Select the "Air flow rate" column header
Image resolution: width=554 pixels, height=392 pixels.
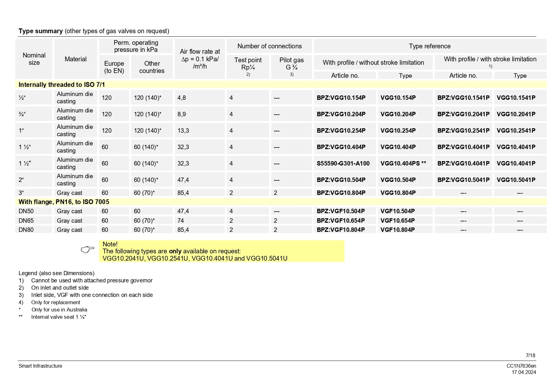(200, 59)
